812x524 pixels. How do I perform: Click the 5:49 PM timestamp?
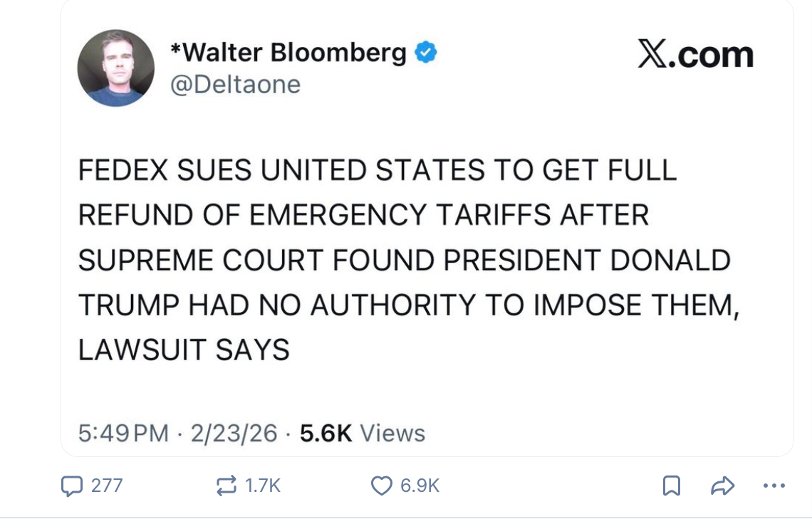tap(123, 433)
